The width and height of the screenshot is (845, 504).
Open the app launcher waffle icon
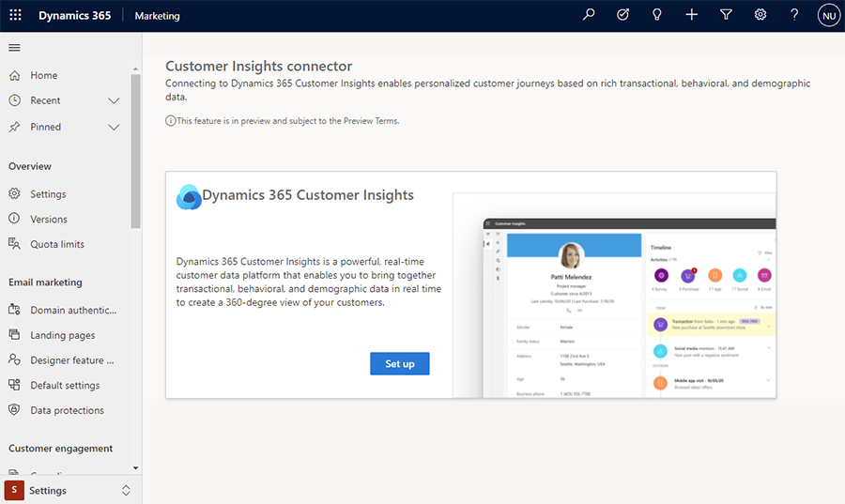[15, 15]
